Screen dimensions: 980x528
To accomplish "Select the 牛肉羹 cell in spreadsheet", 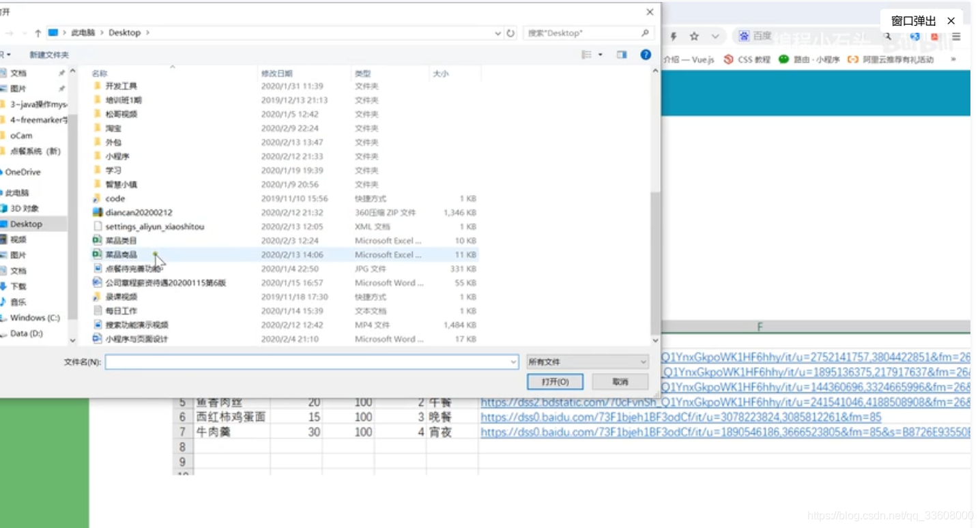I will click(231, 432).
